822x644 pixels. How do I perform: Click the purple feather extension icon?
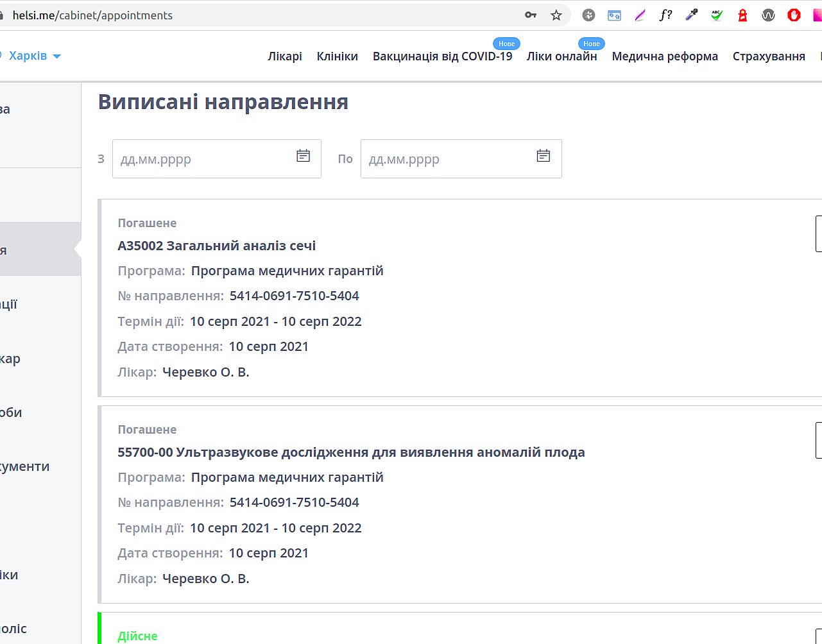[x=640, y=15]
